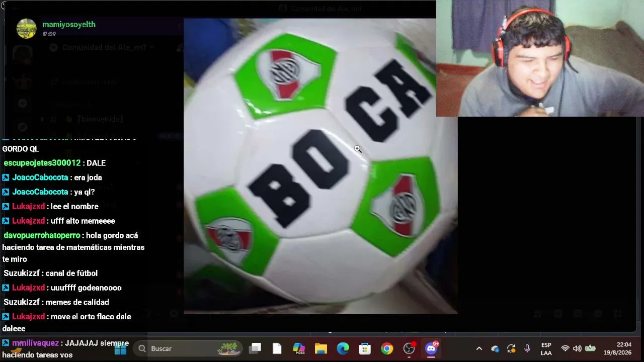Click chat username escupeojetes300012
This screenshot has width=644, height=362.
42,163
